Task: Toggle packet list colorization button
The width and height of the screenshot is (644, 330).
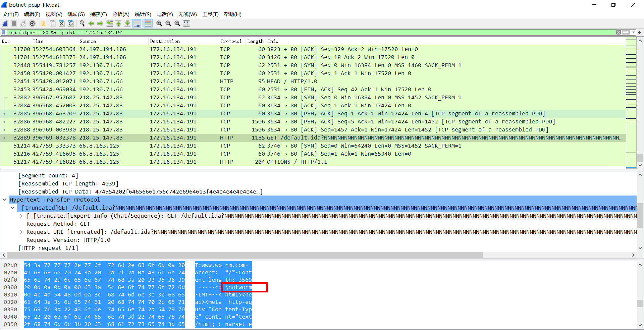Action: tap(148, 23)
